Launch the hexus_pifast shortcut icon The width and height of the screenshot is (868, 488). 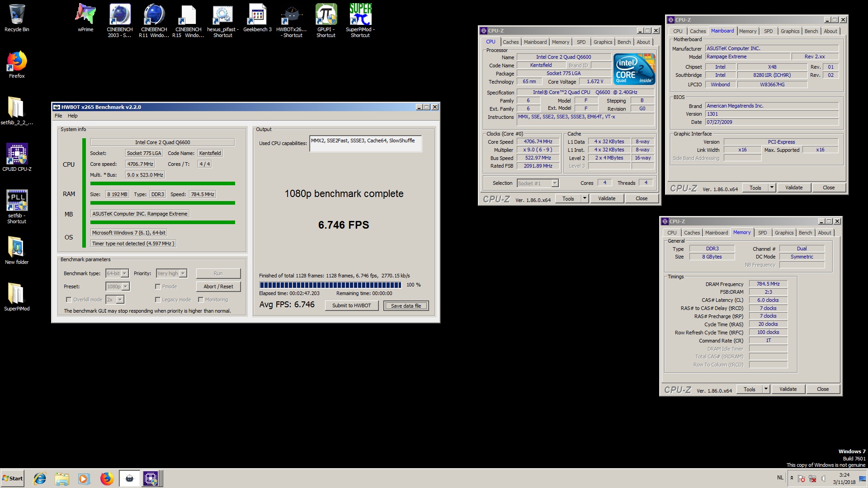[x=223, y=20]
